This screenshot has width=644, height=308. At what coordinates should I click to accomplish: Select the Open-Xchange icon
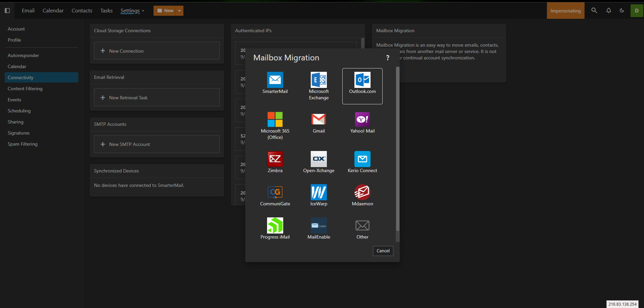pyautogui.click(x=318, y=162)
